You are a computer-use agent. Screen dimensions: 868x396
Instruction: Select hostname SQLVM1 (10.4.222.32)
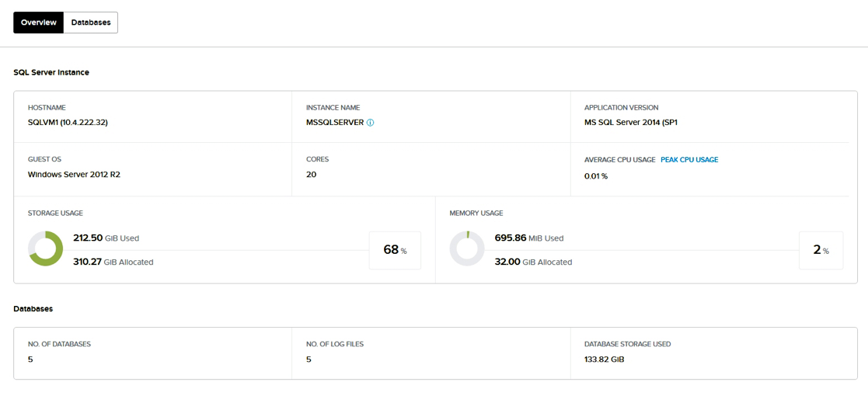click(68, 123)
